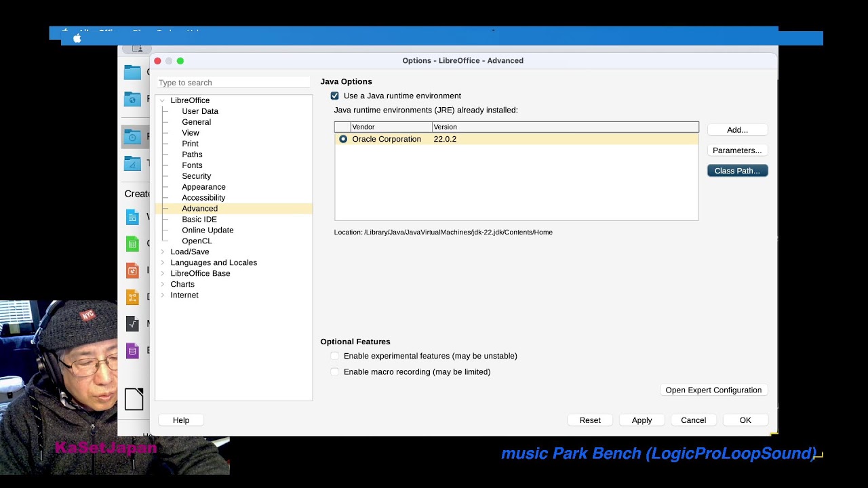Click the Add... JRE button
This screenshot has height=488, width=868.
[737, 130]
